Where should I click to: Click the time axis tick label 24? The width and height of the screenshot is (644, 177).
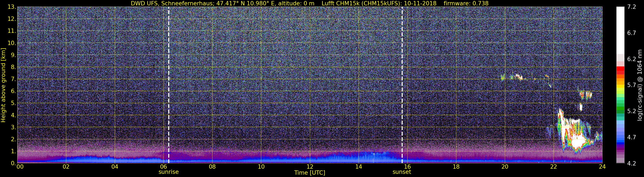click(x=602, y=167)
